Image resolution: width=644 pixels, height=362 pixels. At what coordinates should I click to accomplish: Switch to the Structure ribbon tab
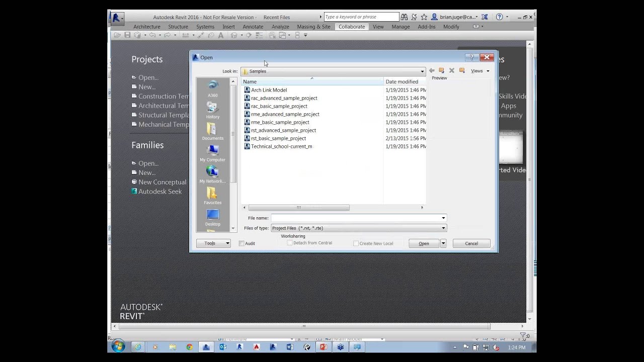[x=178, y=27]
